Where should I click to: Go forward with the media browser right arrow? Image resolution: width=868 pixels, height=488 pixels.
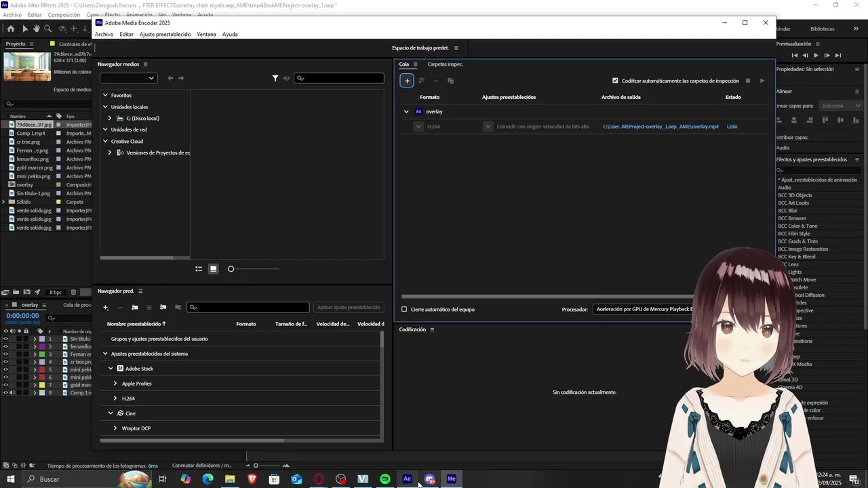tap(181, 78)
